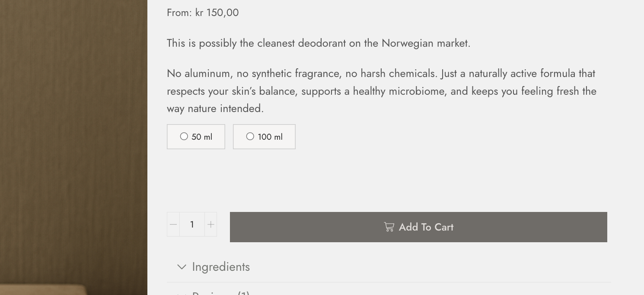Choose the 100 ml size label
644x295 pixels.
(x=270, y=137)
